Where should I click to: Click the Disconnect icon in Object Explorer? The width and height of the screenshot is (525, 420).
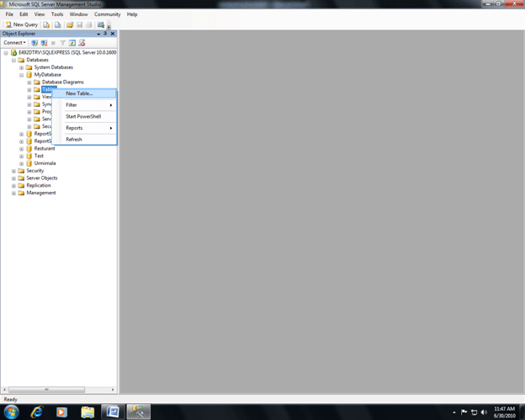(x=44, y=43)
